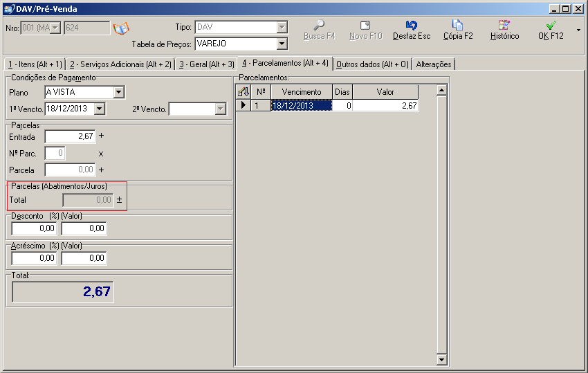
Task: Expand the Plano A VISTA dropdown
Action: point(118,92)
